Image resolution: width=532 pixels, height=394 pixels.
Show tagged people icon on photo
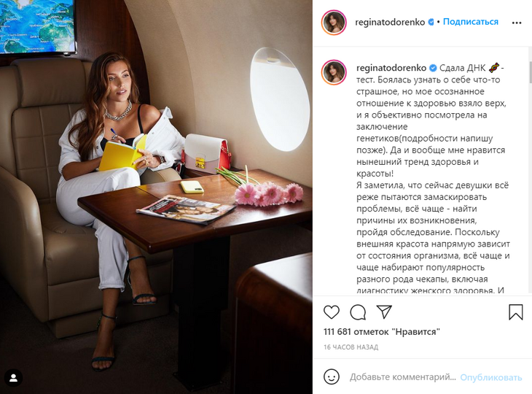click(x=14, y=378)
